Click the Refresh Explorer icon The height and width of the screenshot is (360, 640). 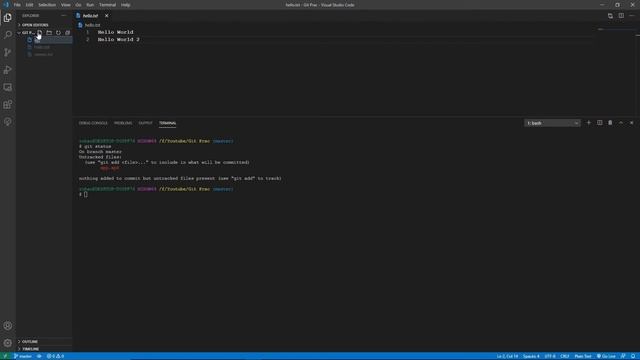[x=58, y=33]
